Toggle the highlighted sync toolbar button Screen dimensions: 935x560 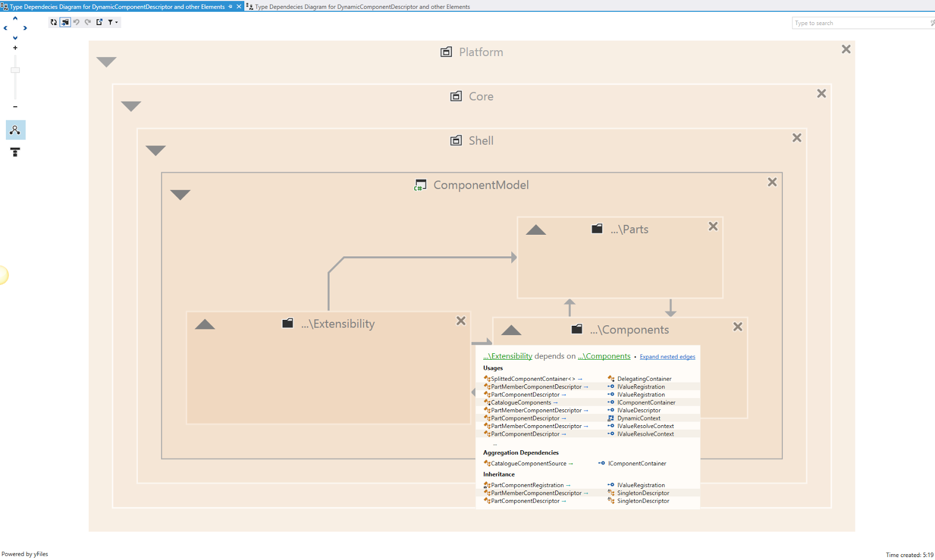click(x=65, y=22)
